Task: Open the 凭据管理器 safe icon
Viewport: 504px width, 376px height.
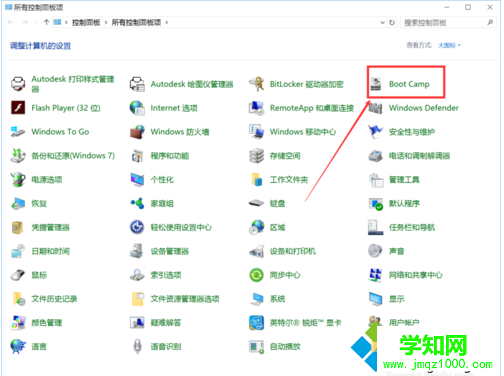Action: coord(18,227)
